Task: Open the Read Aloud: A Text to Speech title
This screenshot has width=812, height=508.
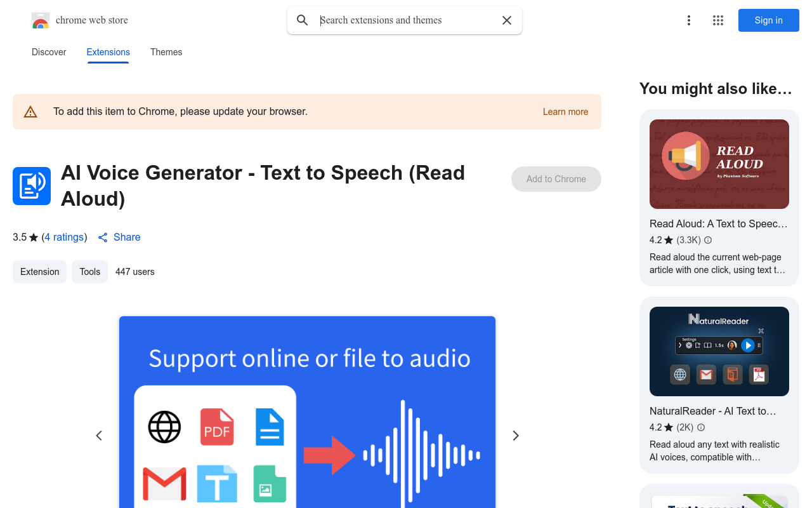Action: [719, 224]
